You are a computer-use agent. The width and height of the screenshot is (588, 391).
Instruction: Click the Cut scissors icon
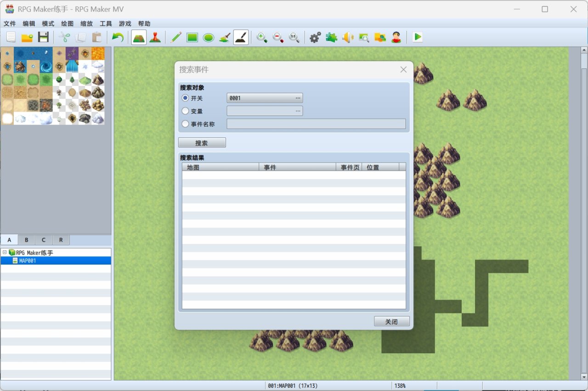(64, 38)
